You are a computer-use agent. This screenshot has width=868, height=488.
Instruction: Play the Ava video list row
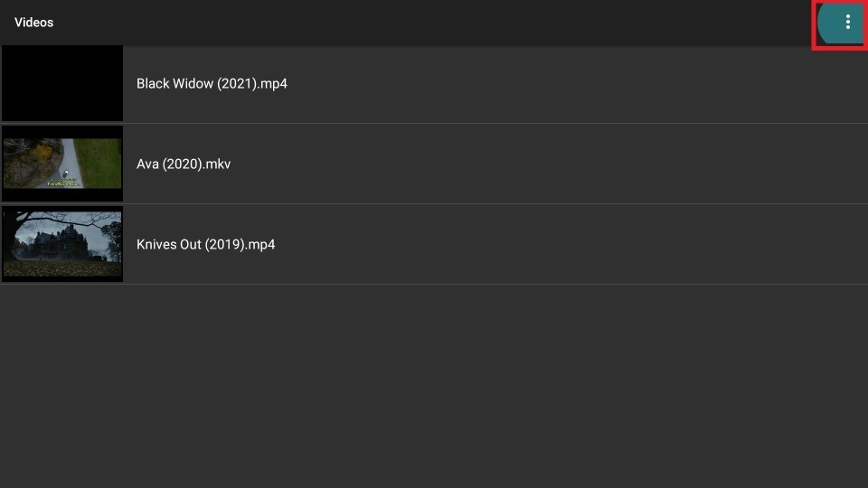point(434,164)
